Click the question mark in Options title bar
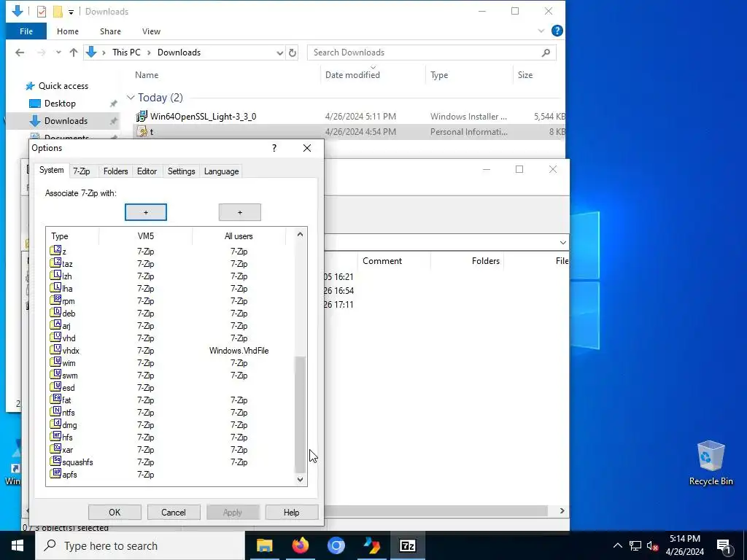Screen dimensions: 747x560 tap(274, 148)
